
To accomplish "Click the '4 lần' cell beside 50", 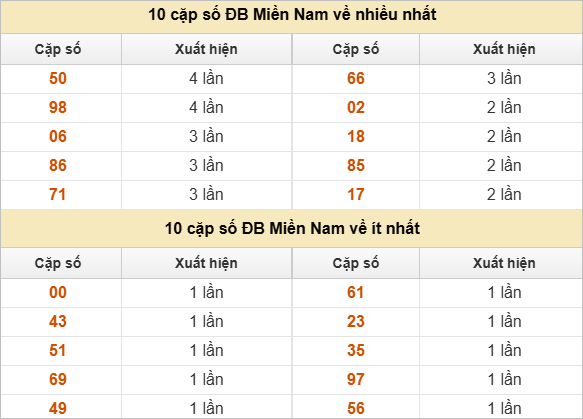I will 206,78.
